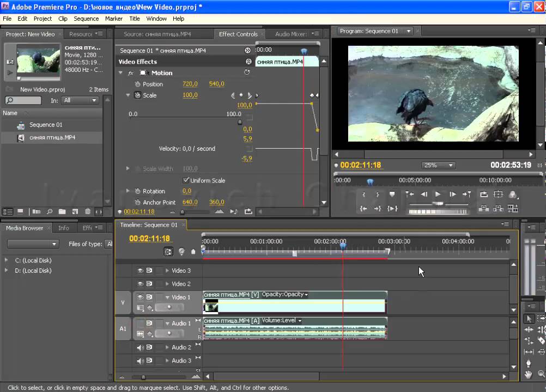
Task: Collapse the Scale property graph
Action: tap(128, 95)
